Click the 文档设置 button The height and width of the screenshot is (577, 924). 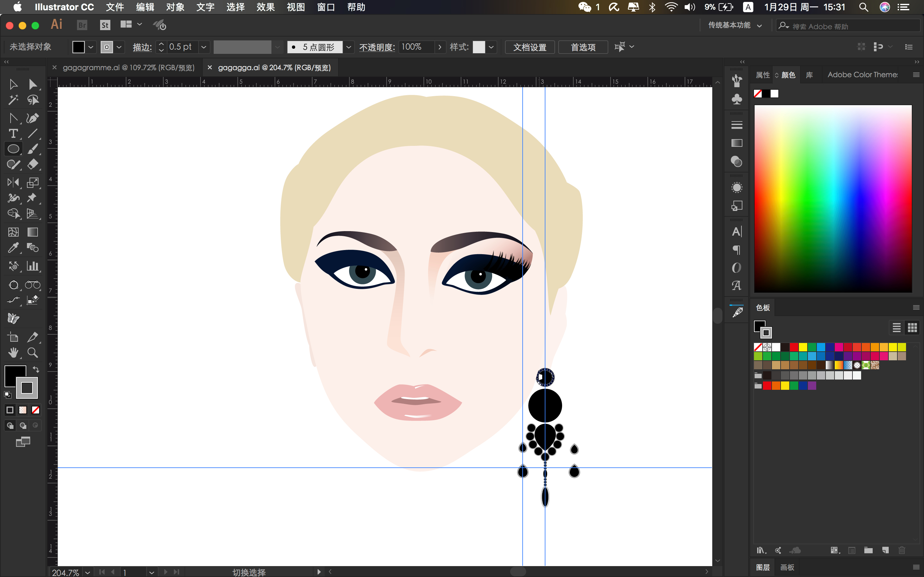click(x=530, y=47)
